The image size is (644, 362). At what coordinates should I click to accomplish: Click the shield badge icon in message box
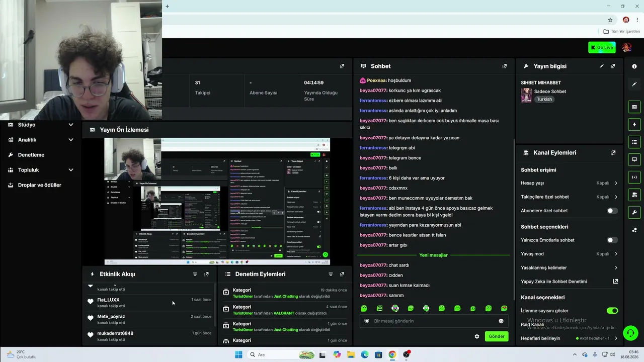(367, 321)
